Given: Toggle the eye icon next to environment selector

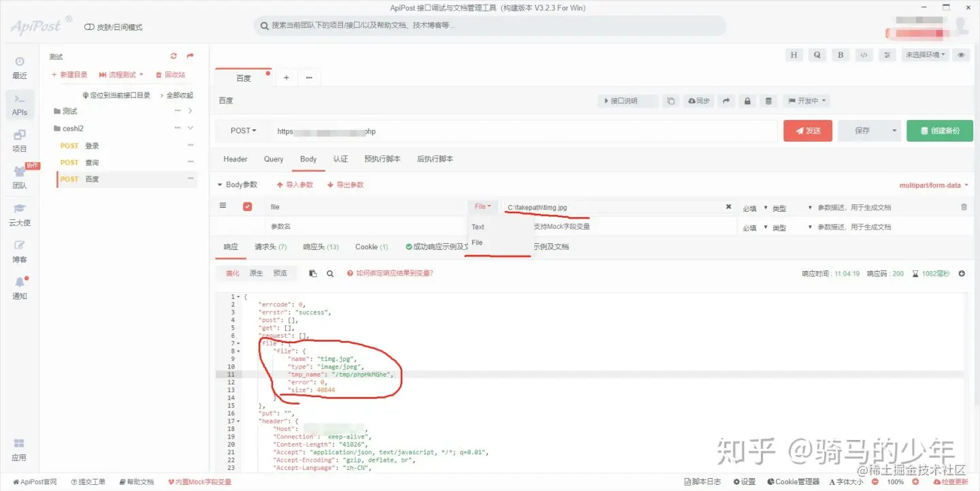Looking at the screenshot, I should 961,55.
